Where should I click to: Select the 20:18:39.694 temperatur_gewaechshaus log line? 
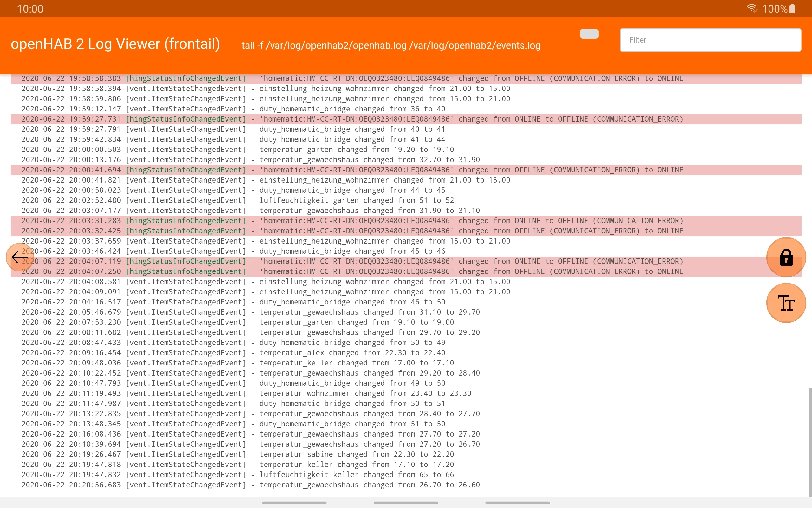click(406, 444)
